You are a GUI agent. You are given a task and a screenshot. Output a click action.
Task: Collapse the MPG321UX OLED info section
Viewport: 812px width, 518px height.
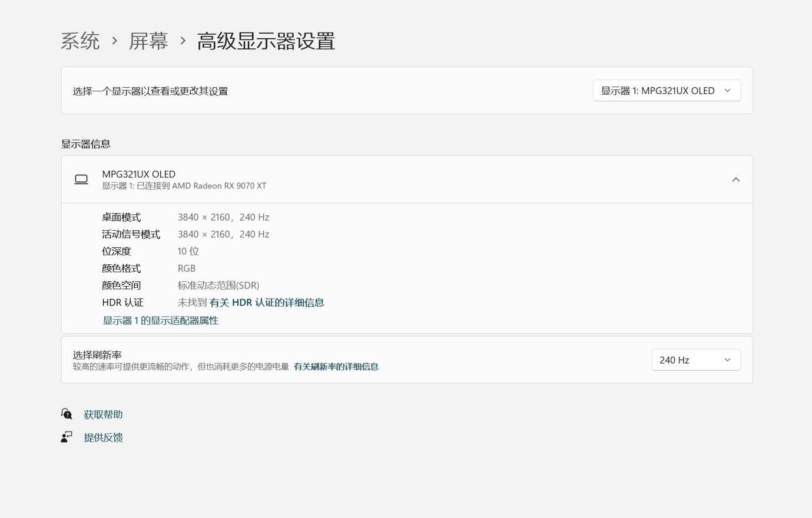click(735, 180)
